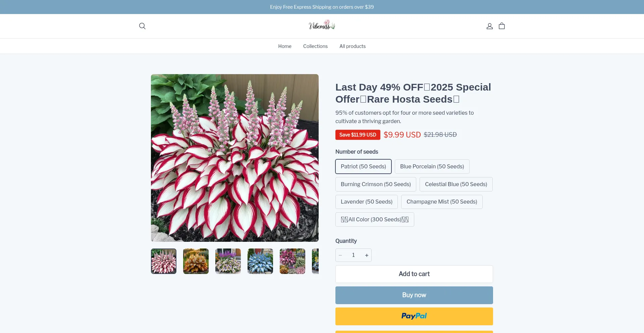Decrease quantity with minus button
Image resolution: width=644 pixels, height=333 pixels.
coord(340,255)
